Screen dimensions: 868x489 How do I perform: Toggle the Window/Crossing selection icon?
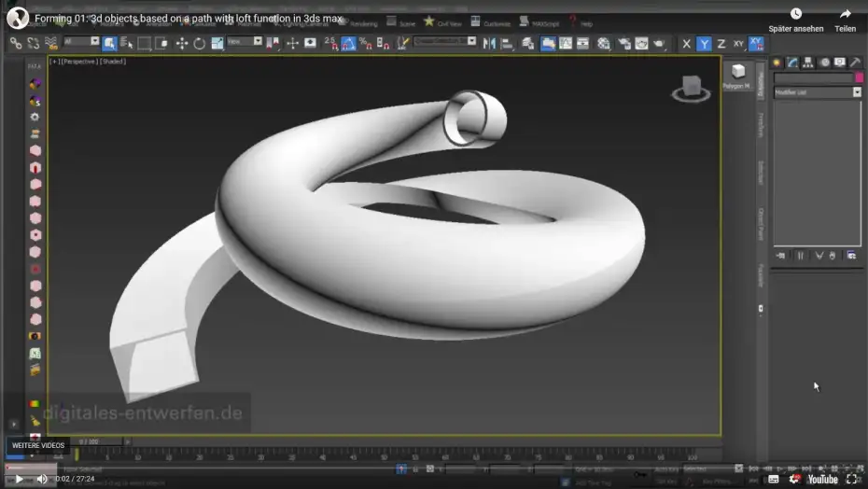click(161, 43)
